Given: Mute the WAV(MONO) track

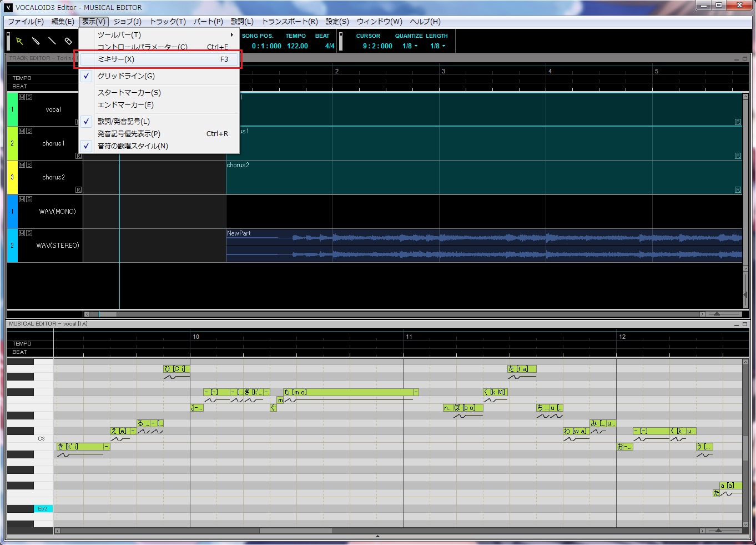Looking at the screenshot, I should tap(22, 199).
